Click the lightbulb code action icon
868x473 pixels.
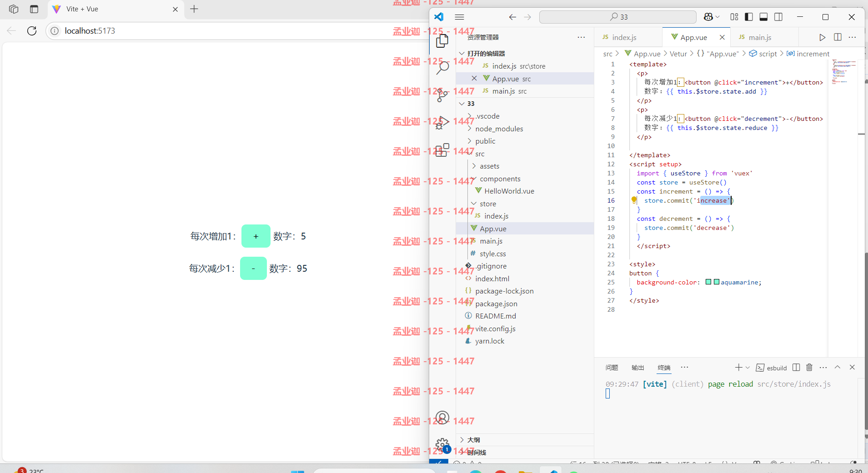point(634,200)
